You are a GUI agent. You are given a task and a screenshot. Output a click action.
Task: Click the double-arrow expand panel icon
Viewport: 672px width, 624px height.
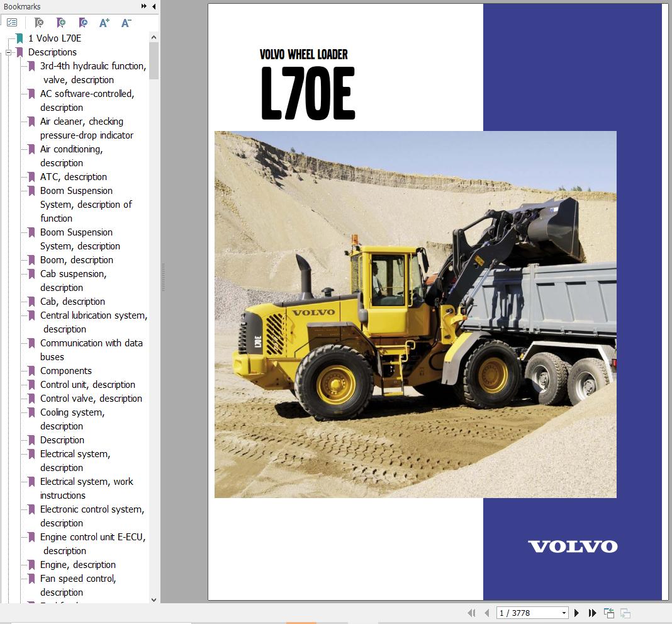[144, 6]
